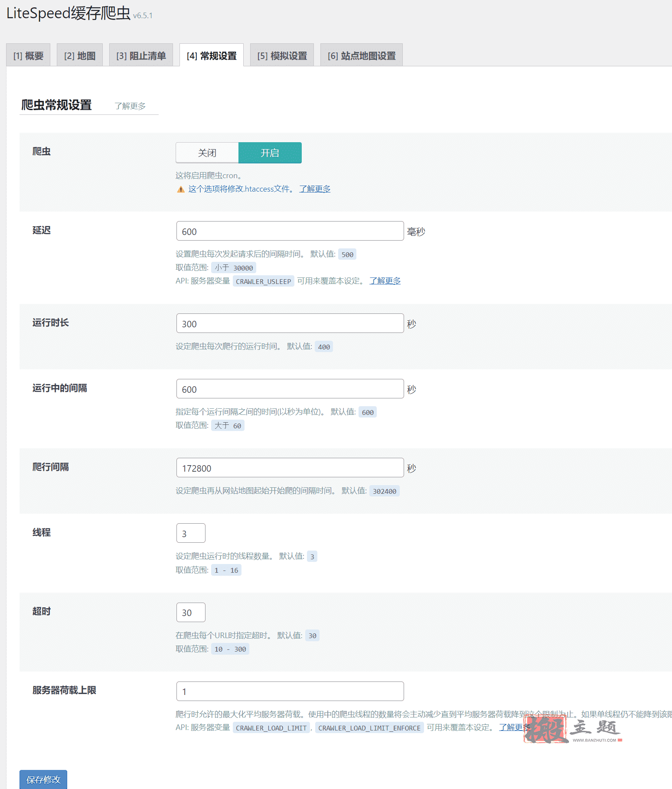This screenshot has width=672, height=789.
Task: Click the CRAWLER_LOAD_LIMIT code label
Action: coord(271,728)
